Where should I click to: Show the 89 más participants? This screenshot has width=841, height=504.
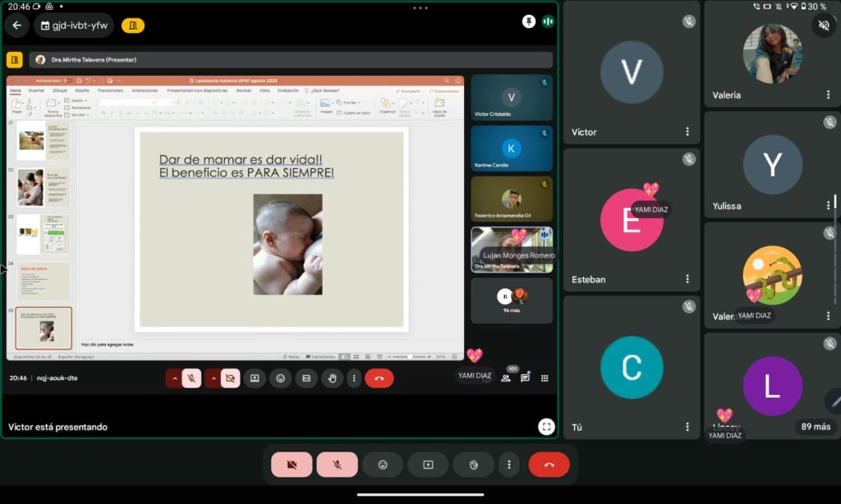pos(816,427)
